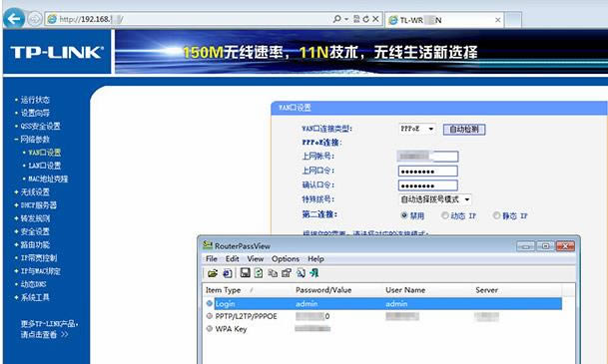Viewport: 608px width, 364px height.
Task: Expand 系统工具 in the sidebar
Action: (x=35, y=297)
